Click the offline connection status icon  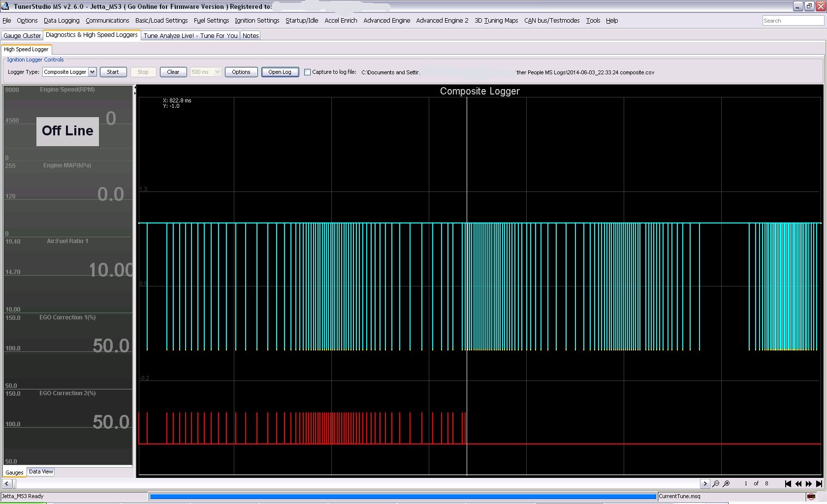click(811, 496)
